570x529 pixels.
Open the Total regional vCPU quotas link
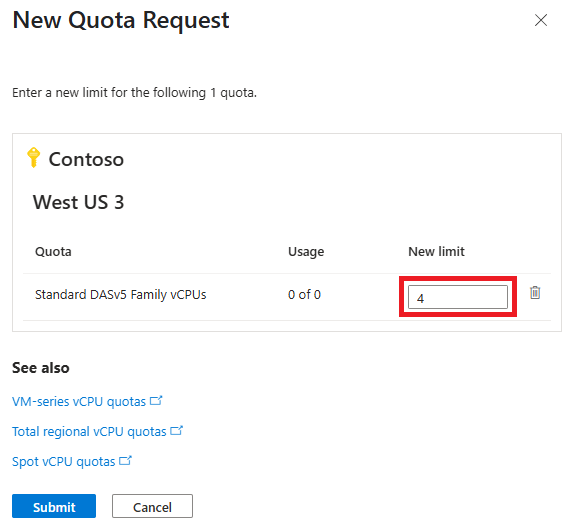(89, 432)
